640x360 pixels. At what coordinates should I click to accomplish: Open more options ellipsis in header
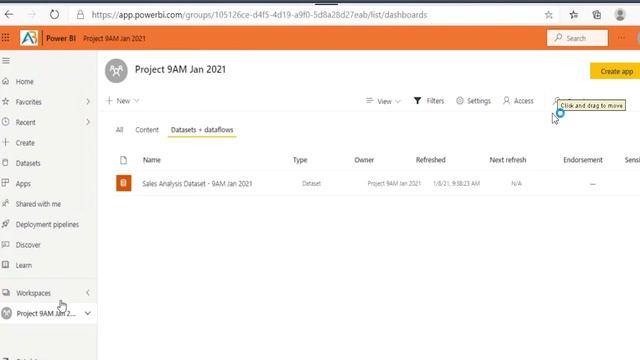[621, 38]
